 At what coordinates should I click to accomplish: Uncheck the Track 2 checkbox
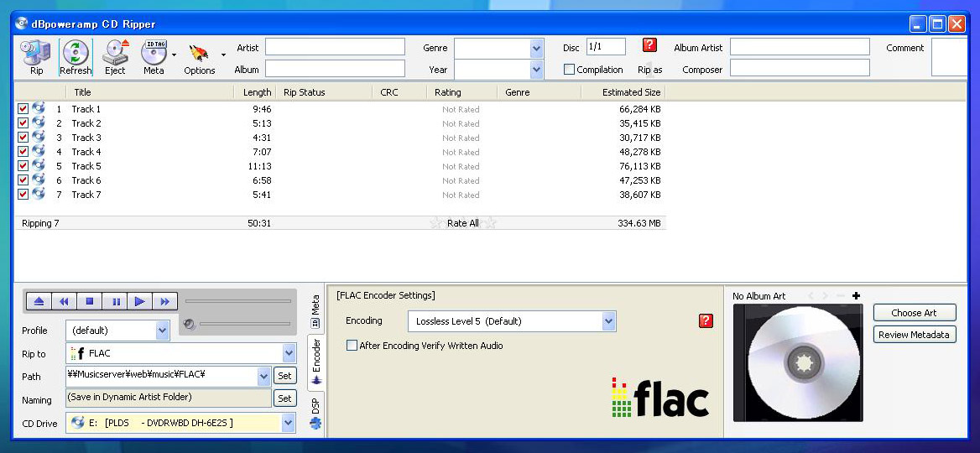click(x=23, y=123)
